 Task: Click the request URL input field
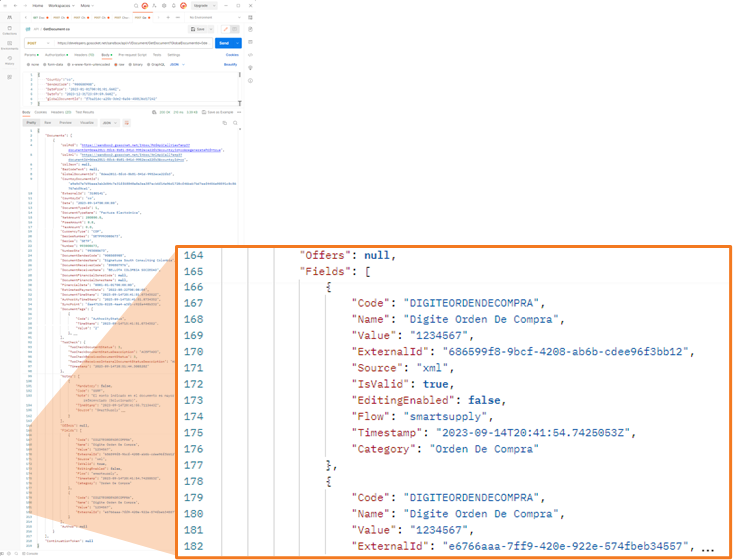(133, 43)
